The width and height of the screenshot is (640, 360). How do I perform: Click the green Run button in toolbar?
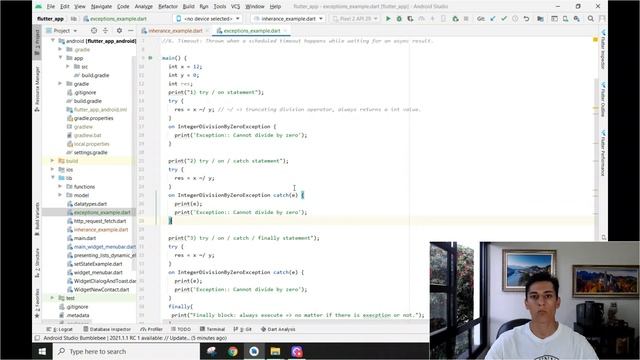point(388,19)
